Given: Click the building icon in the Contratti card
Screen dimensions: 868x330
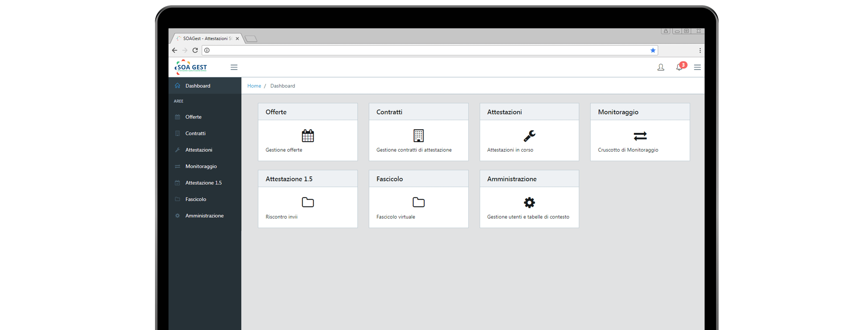Looking at the screenshot, I should [418, 136].
